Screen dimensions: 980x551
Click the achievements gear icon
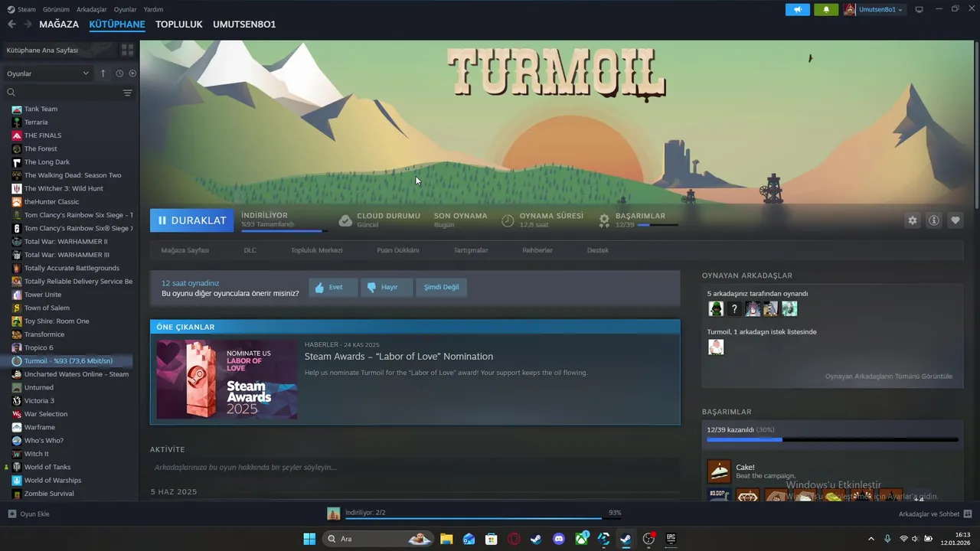coord(604,220)
